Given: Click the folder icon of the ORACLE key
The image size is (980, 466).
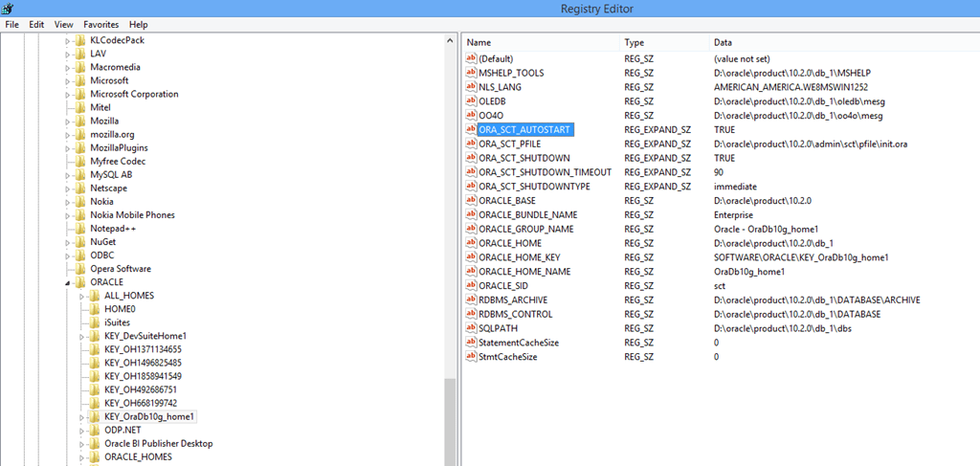Looking at the screenshot, I should (80, 282).
